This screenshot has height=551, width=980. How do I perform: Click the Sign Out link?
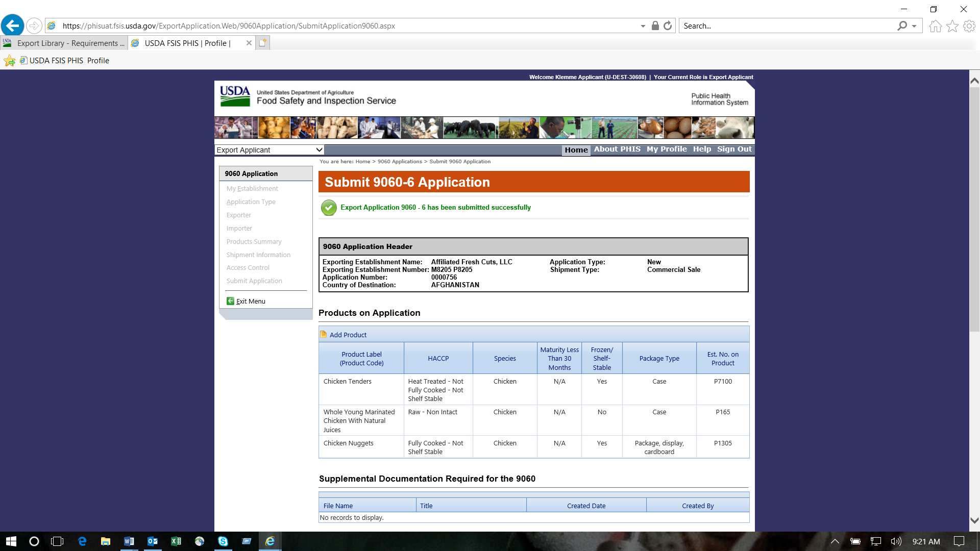pos(734,149)
